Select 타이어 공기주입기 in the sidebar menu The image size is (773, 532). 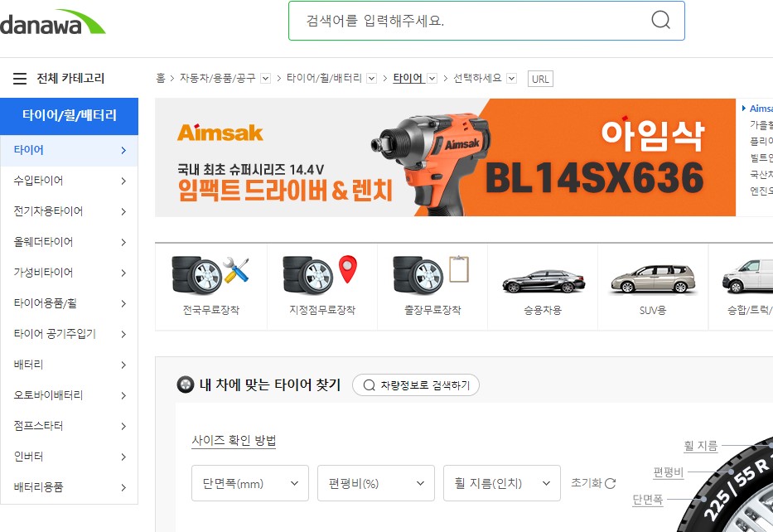point(69,334)
